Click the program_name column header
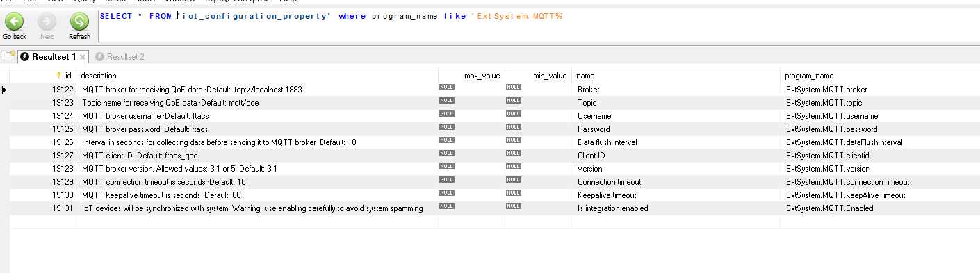The width and height of the screenshot is (980, 273). click(880, 75)
